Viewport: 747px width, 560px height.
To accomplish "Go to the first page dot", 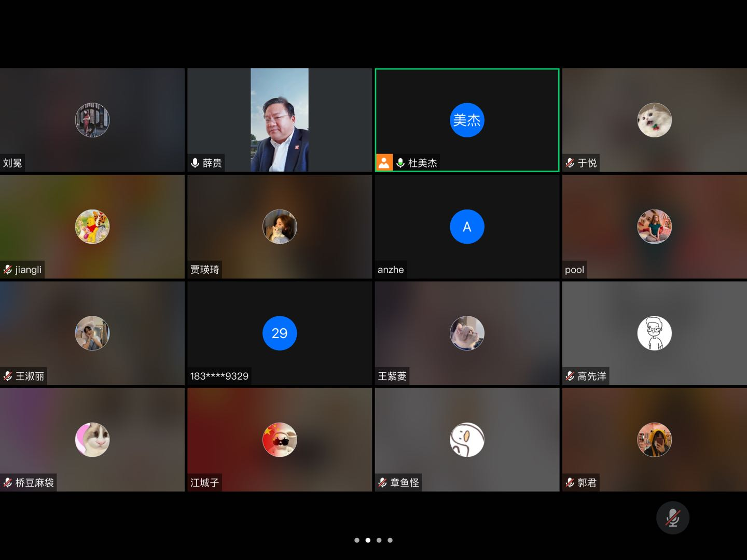I will 357,540.
